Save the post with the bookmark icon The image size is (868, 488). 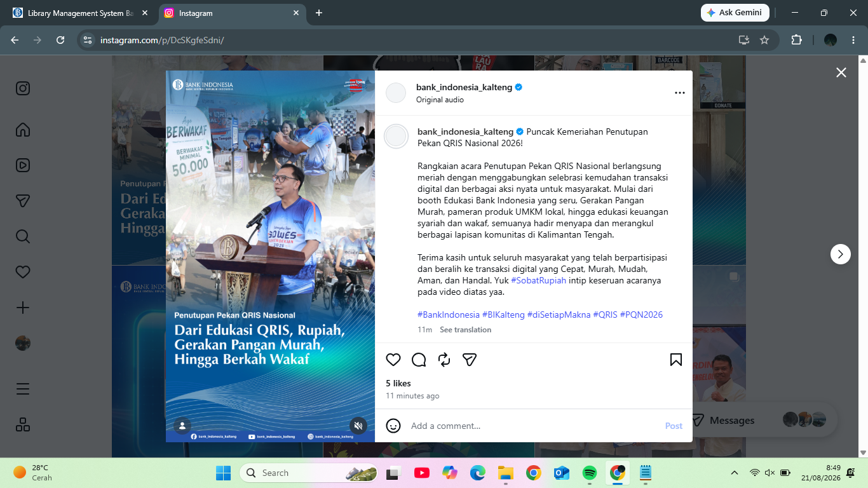pyautogui.click(x=676, y=360)
